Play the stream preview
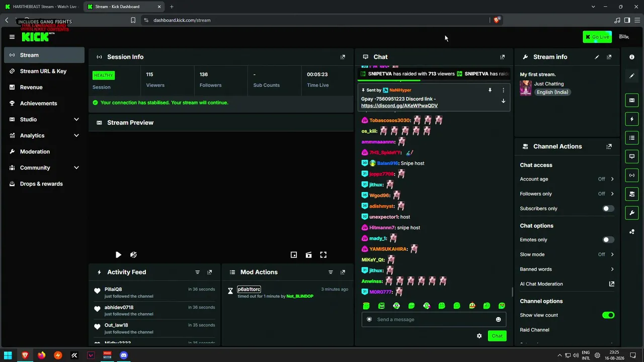The height and width of the screenshot is (362, 644). pos(118,255)
